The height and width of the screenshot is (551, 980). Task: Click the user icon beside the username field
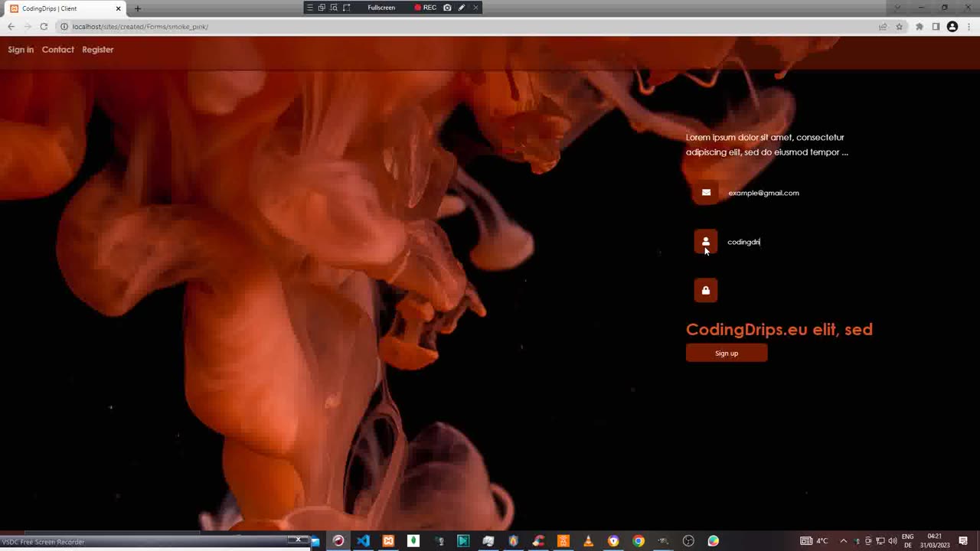click(x=706, y=241)
